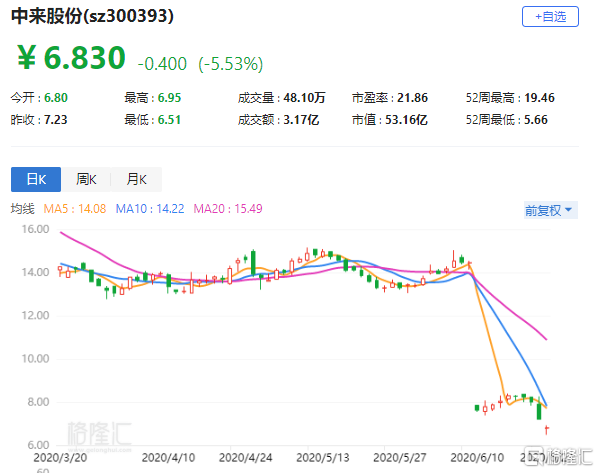Click the 最高 high value 6.95

[169, 98]
